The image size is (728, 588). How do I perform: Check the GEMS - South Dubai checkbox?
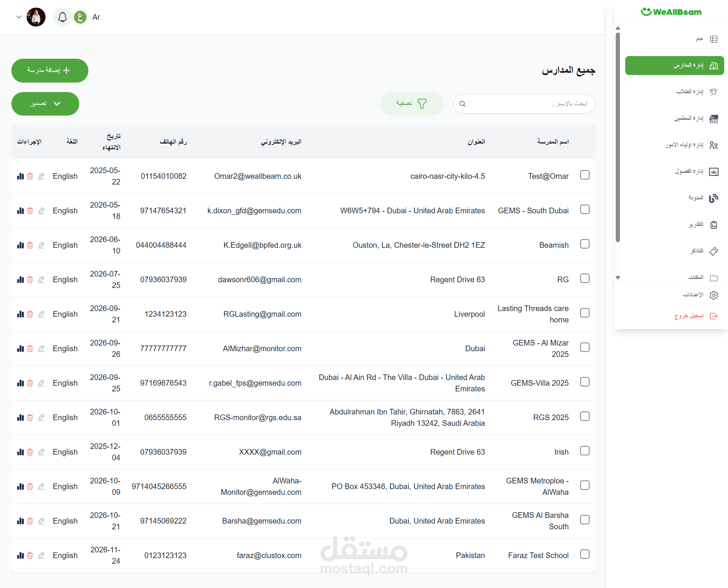585,210
